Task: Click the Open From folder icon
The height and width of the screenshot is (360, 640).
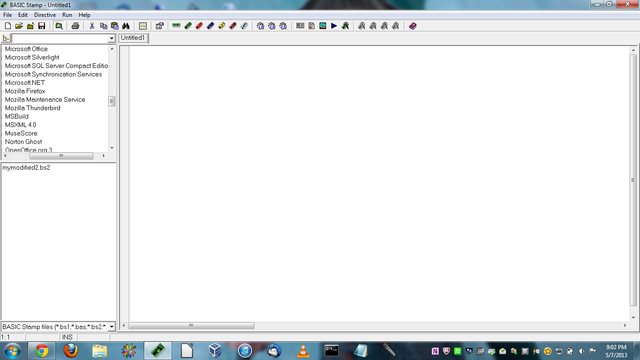Action: (30, 26)
